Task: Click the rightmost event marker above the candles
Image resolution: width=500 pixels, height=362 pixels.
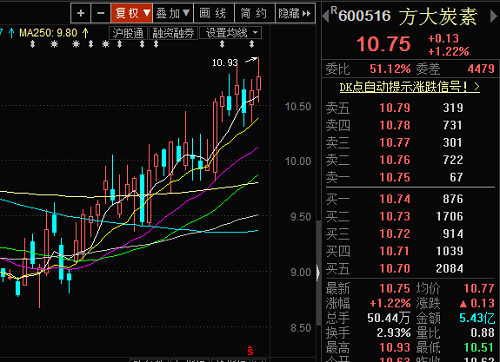Action: click(252, 44)
